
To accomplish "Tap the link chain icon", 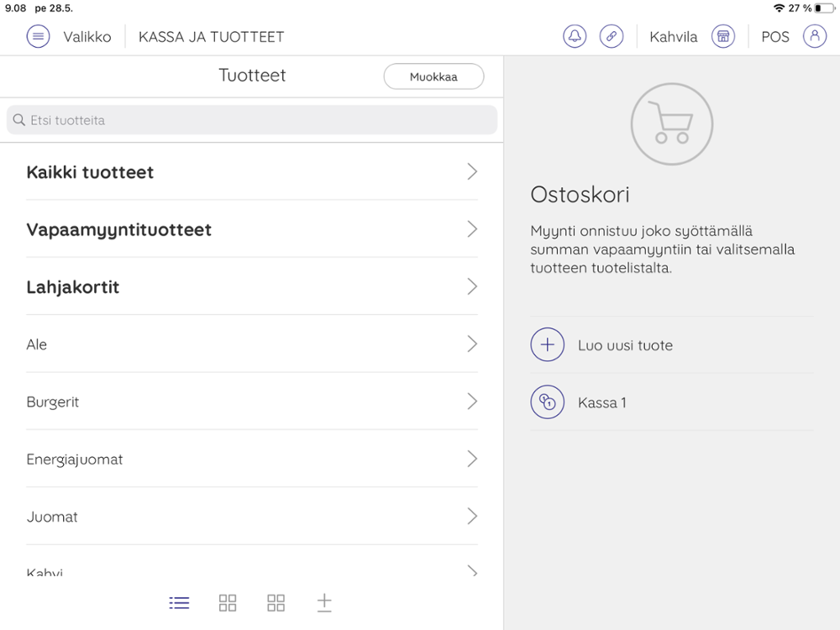I will [612, 37].
